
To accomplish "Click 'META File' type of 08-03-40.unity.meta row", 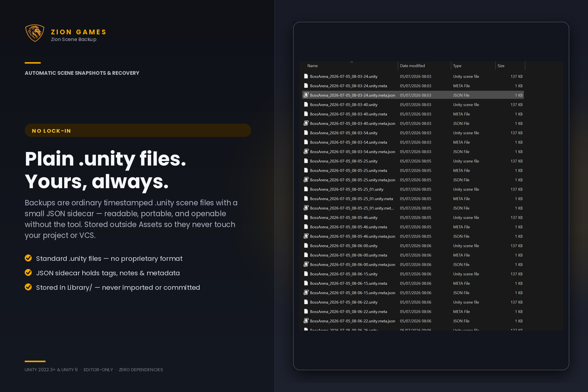I will coord(461,114).
